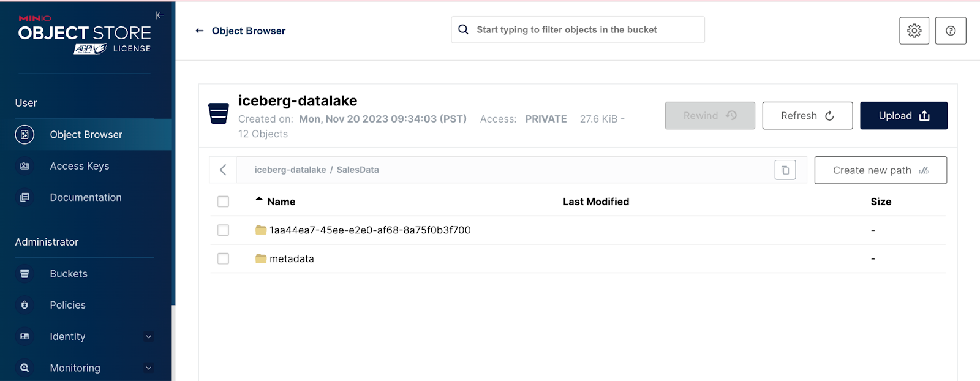980x381 pixels.
Task: Toggle the select-all objects checkbox
Action: [x=224, y=202]
